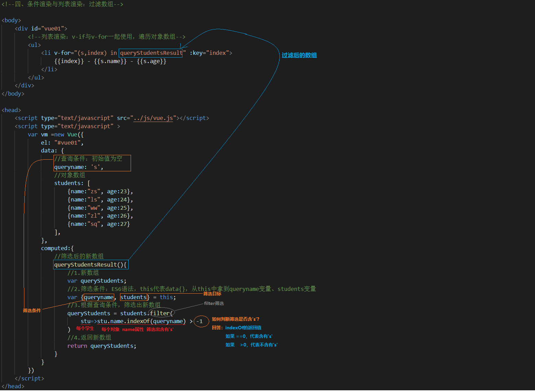
Task: Click the return queryStudents; statement
Action: pos(102,346)
